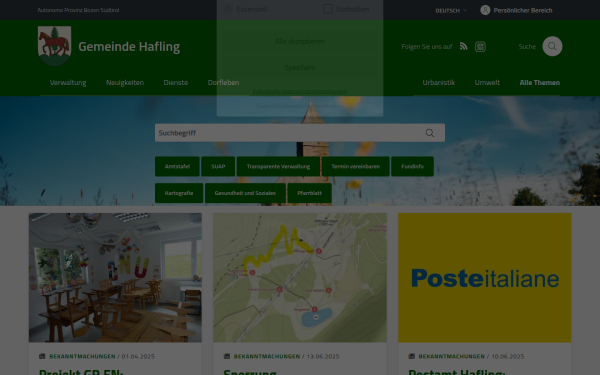The width and height of the screenshot is (600, 375).
Task: Click BEKANNTMACHUNGEN label dated 13.06.2025
Action: [267, 356]
